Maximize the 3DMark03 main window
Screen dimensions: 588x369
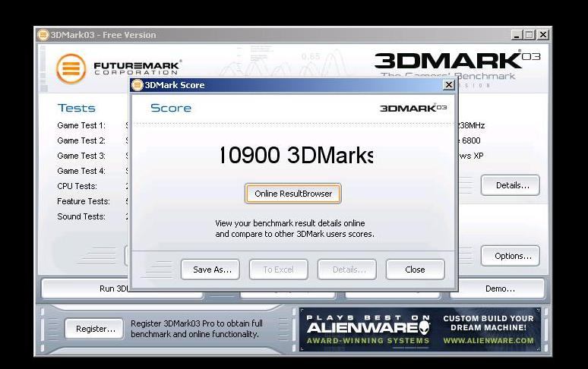(530, 35)
